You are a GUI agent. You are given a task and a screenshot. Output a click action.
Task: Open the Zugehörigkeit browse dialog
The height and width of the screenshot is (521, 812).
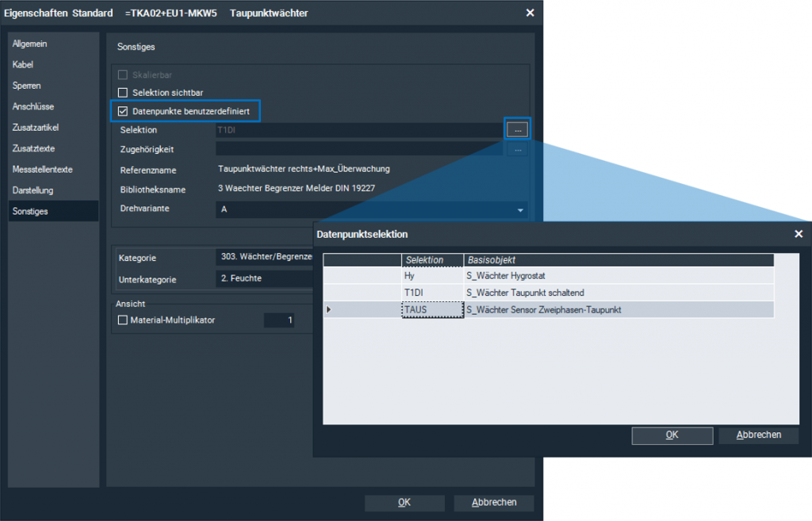click(517, 148)
